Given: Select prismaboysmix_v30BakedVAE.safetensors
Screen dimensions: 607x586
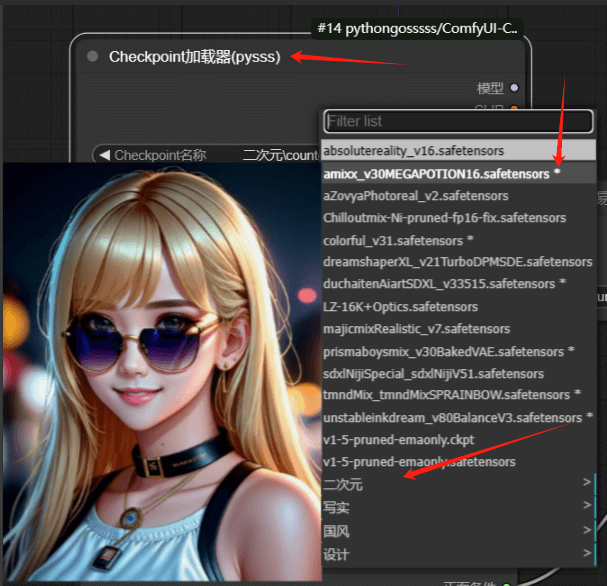Looking at the screenshot, I should point(458,352).
